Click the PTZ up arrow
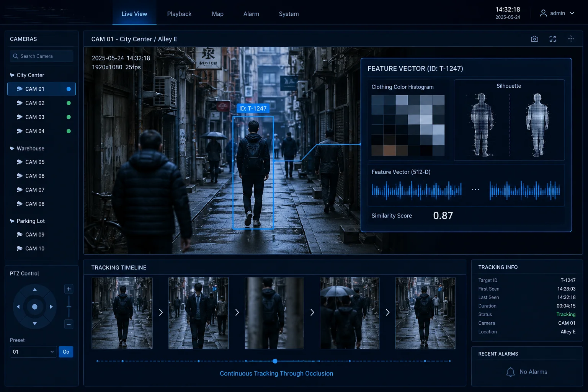The image size is (588, 392). (35, 290)
